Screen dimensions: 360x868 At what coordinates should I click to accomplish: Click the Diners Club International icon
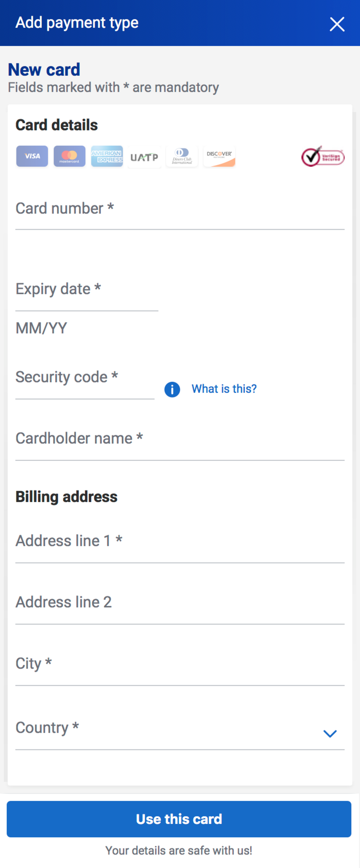182,156
